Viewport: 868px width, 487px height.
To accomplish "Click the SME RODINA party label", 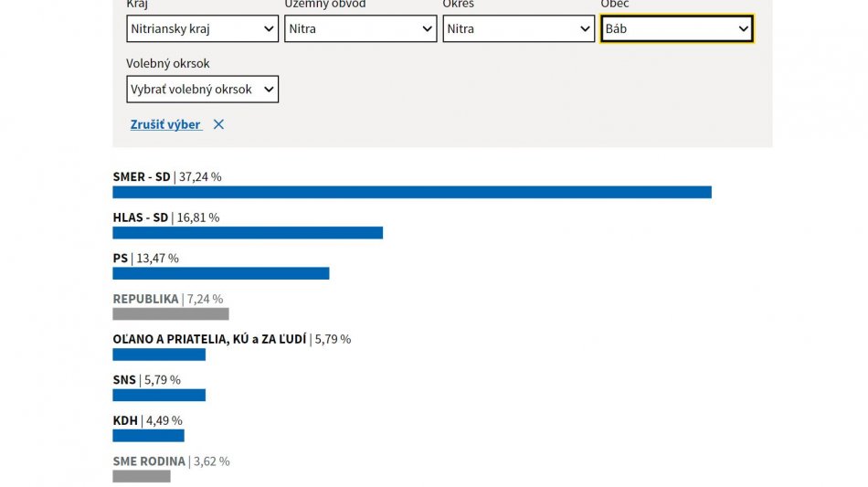I will pos(149,461).
